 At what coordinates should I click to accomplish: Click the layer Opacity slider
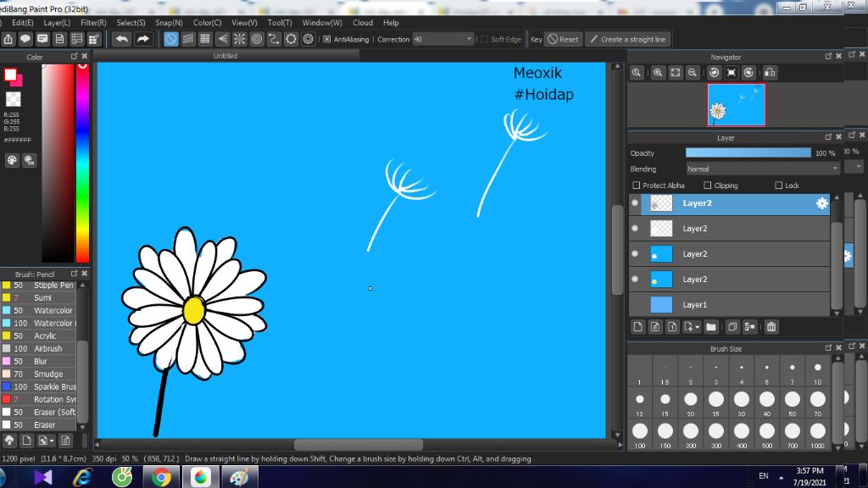coord(748,153)
